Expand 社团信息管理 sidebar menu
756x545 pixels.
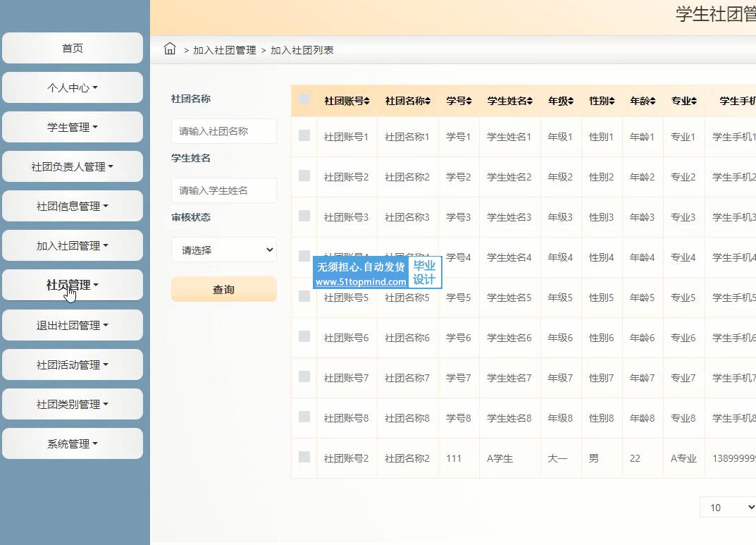[x=73, y=207]
